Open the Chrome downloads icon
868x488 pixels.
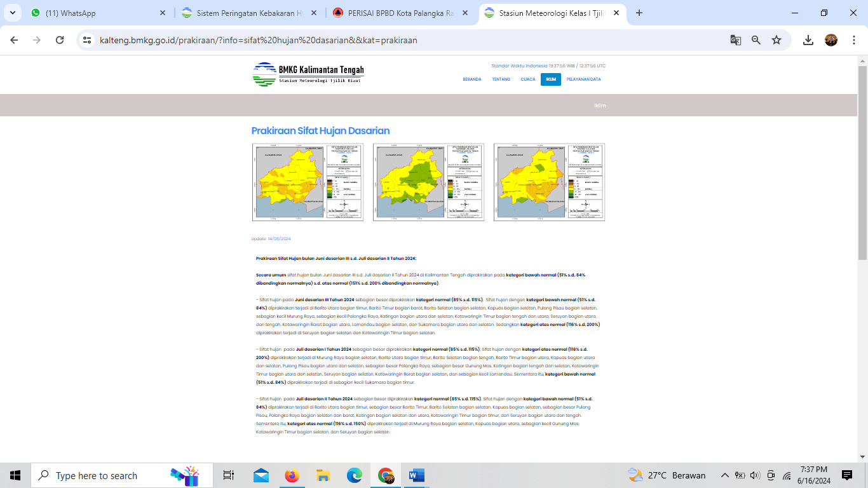(x=808, y=40)
